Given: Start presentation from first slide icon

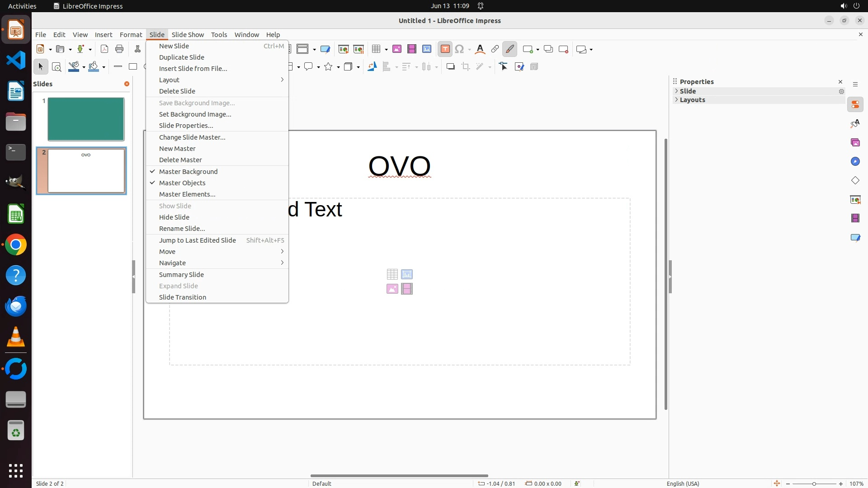Looking at the screenshot, I should coord(343,49).
